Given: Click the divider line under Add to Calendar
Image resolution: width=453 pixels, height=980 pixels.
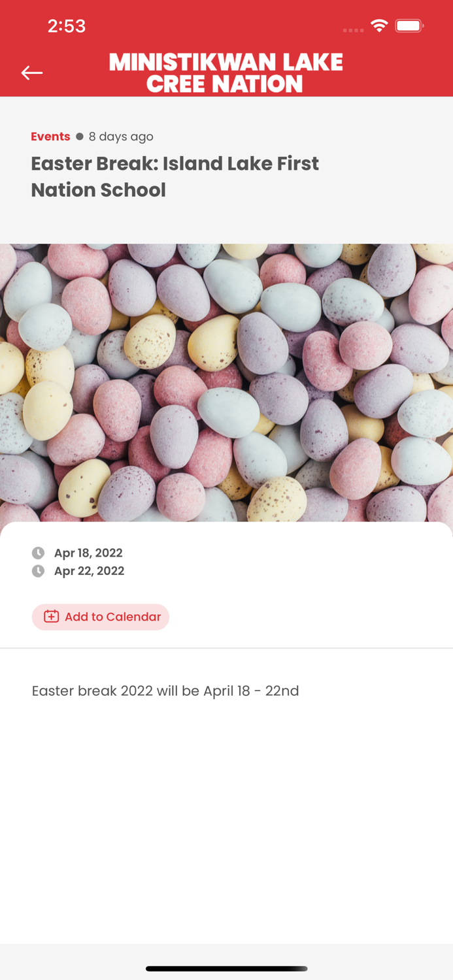Looking at the screenshot, I should pos(226,648).
